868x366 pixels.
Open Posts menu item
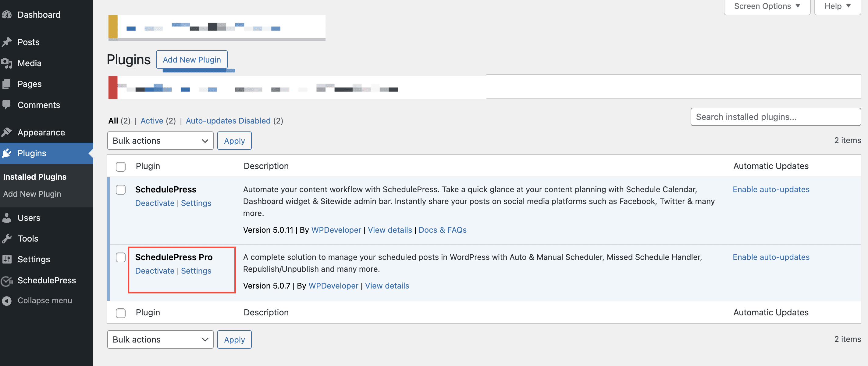click(29, 42)
